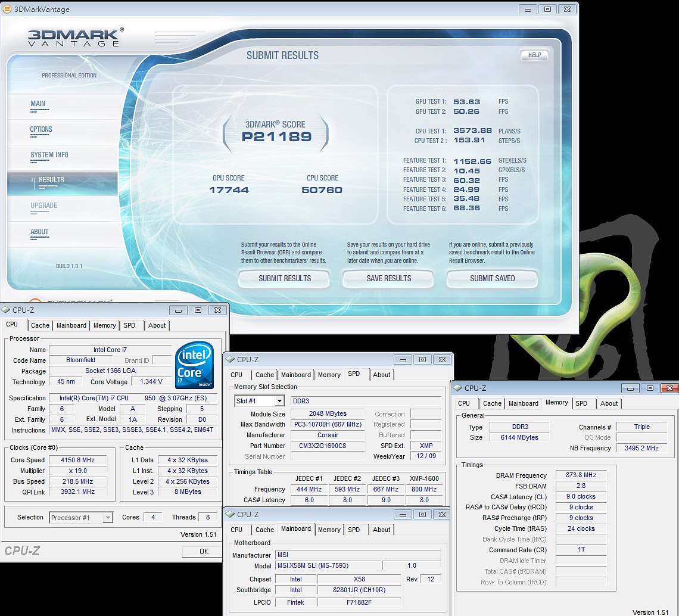Close the CPU-Z Memory window
Screen dimensions: 679x616
(x=669, y=388)
